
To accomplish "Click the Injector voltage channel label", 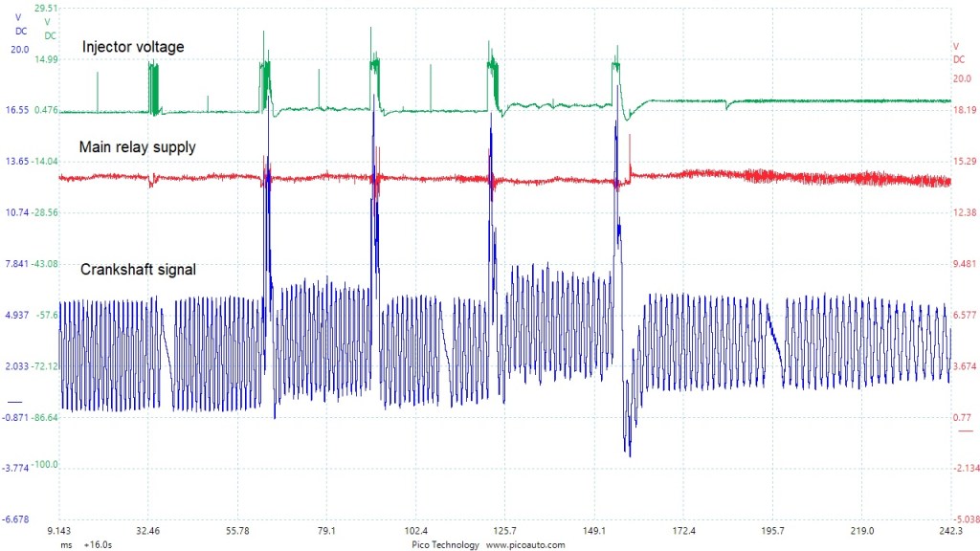I will point(132,47).
